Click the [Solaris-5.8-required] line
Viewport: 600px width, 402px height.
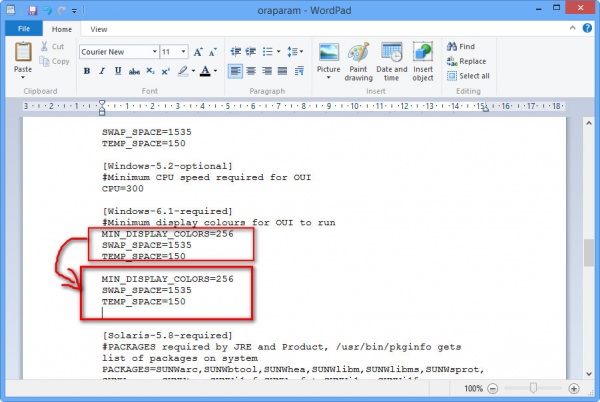[x=167, y=335]
